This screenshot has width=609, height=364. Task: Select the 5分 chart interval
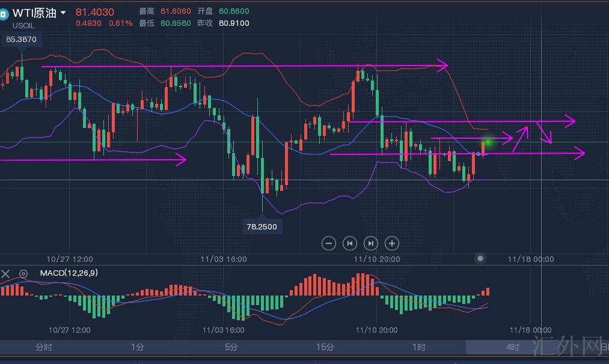231,347
